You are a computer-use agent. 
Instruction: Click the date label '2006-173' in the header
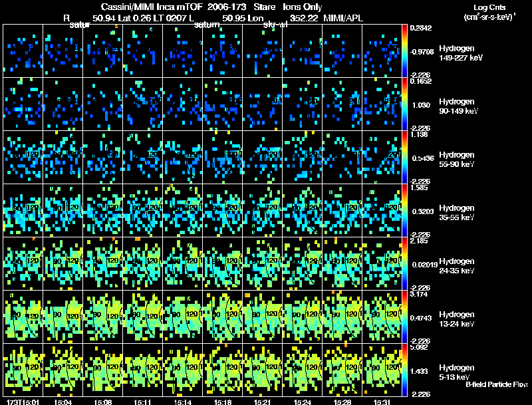(227, 7)
